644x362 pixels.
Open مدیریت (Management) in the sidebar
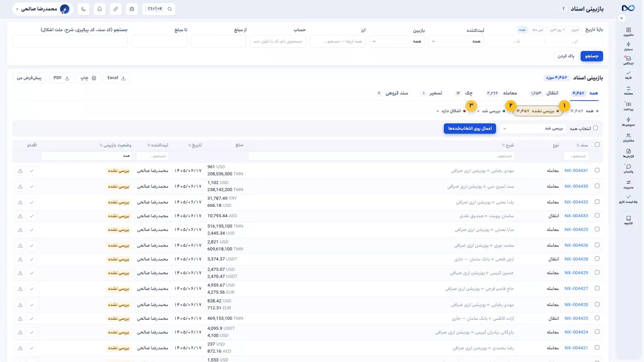coord(628,185)
